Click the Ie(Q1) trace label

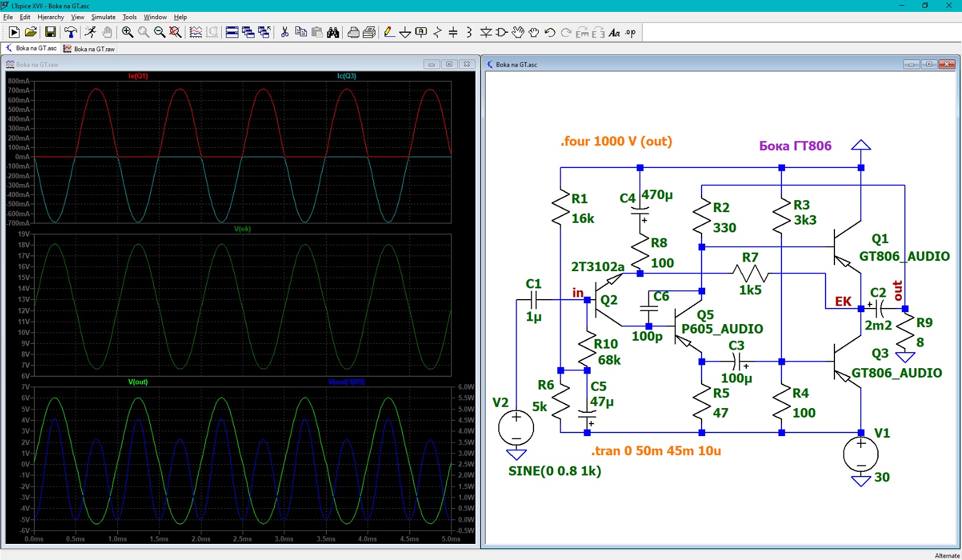pos(138,76)
